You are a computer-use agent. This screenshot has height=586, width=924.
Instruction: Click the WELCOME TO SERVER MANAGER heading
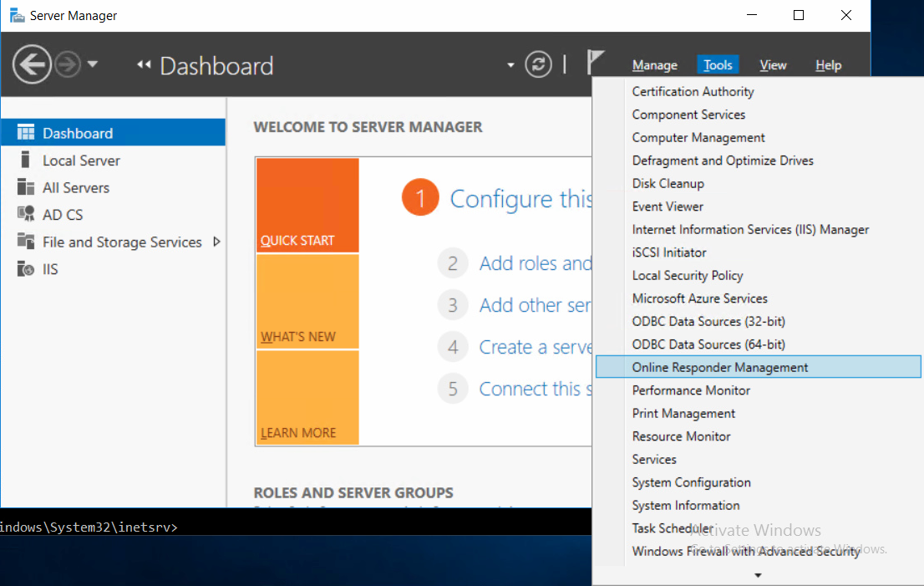coord(368,127)
